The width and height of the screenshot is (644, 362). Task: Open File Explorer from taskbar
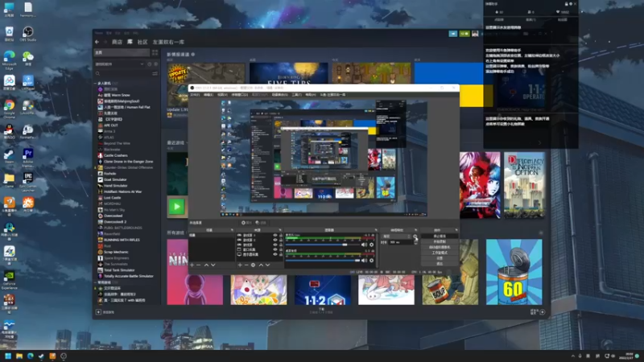pyautogui.click(x=19, y=356)
